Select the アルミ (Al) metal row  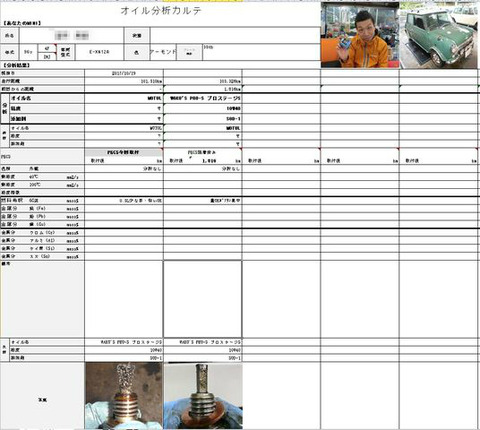coord(42,241)
